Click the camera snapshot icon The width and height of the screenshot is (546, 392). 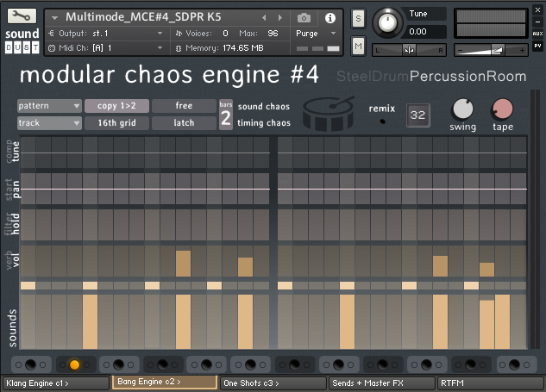[x=304, y=18]
